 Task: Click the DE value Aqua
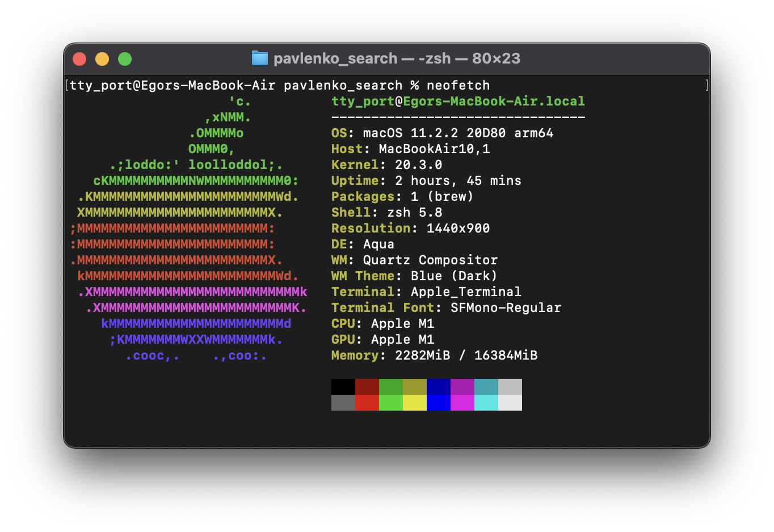(x=378, y=244)
